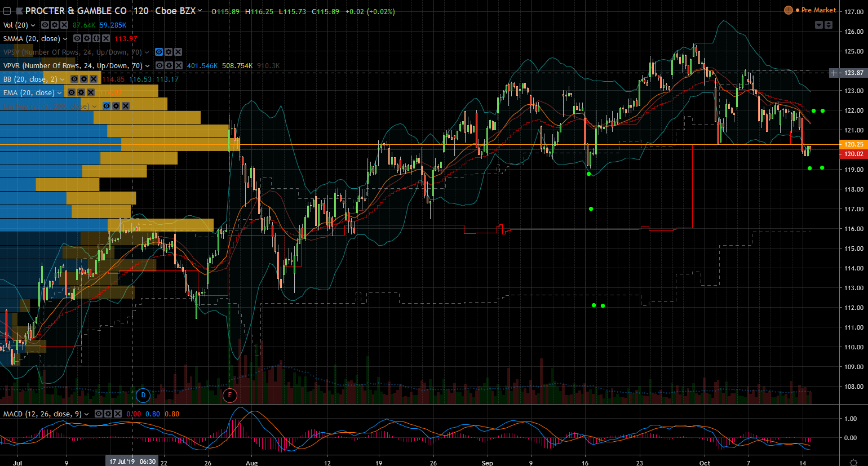This screenshot has height=466, width=868.
Task: Remove the SMMA (20, close) indicator
Action: (106, 38)
